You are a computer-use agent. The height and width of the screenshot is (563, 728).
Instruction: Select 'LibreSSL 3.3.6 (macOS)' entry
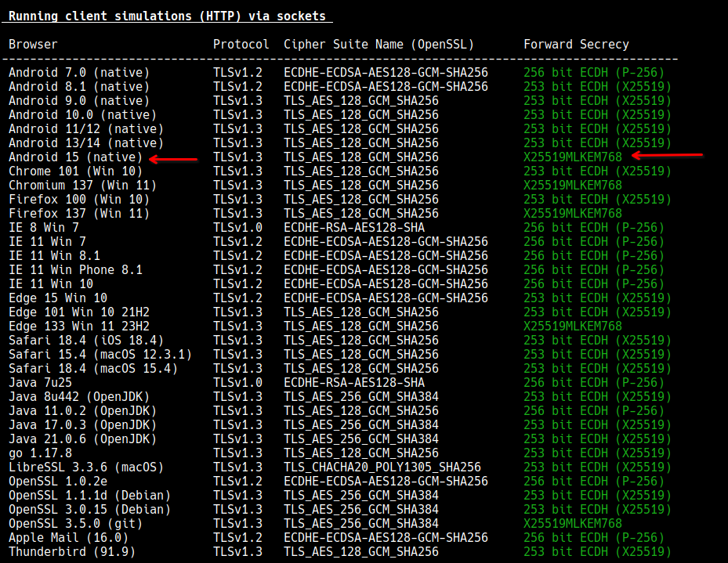86,467
